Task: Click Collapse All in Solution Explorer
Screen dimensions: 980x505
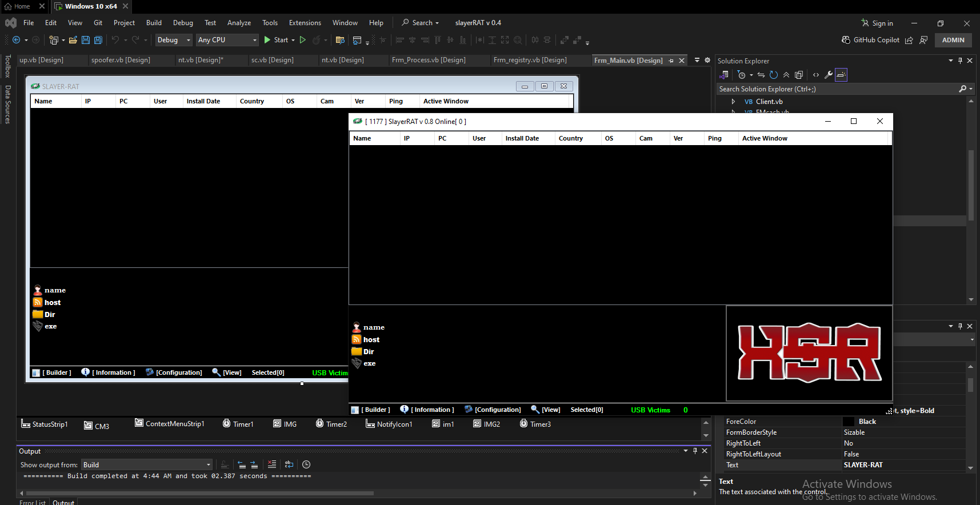Action: coord(786,75)
